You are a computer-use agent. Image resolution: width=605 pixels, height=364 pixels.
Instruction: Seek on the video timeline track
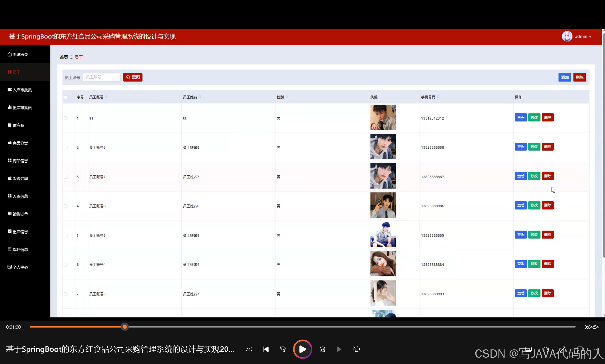(303, 327)
